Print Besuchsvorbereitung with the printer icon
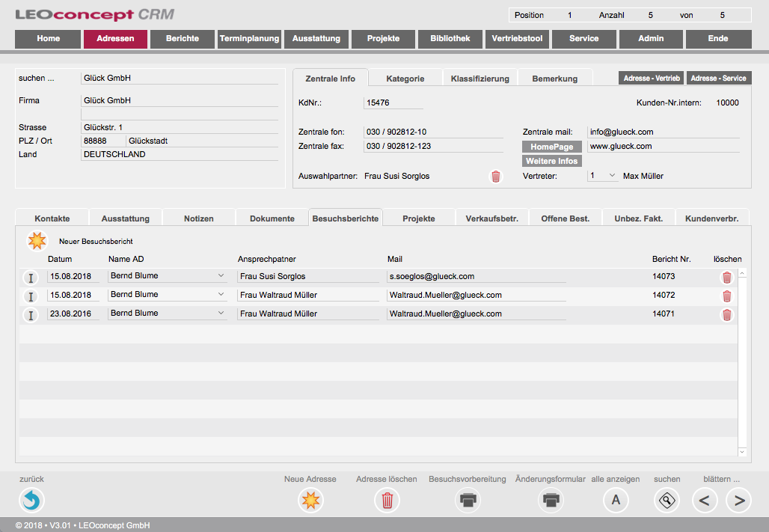The height and width of the screenshot is (532, 769). (x=468, y=500)
